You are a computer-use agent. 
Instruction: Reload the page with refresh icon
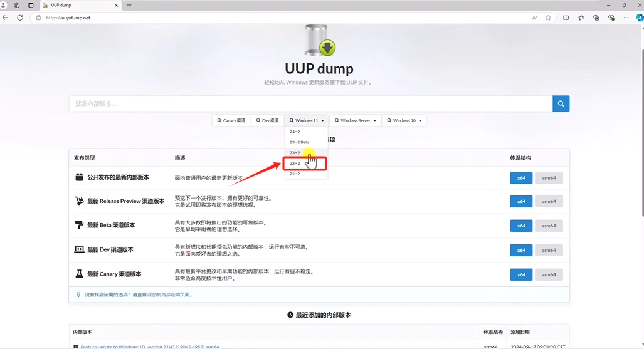coord(19,18)
